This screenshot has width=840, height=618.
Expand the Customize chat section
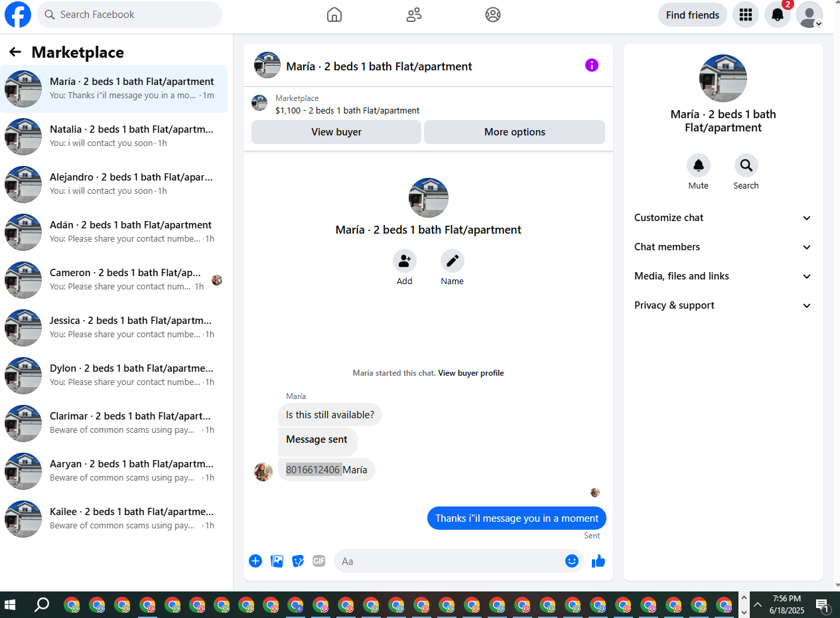tap(723, 218)
